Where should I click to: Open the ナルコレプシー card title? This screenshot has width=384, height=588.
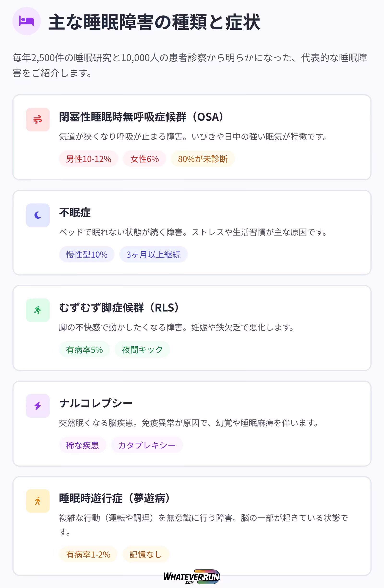(x=96, y=403)
